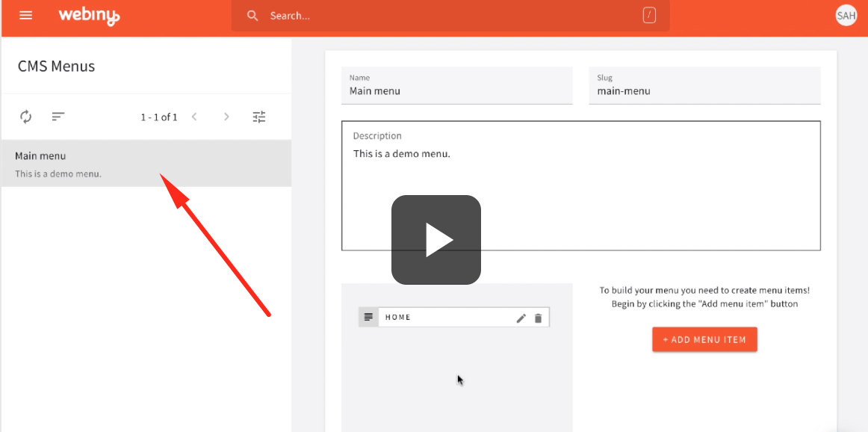
Task: Edit the Slug field
Action: 704,85
